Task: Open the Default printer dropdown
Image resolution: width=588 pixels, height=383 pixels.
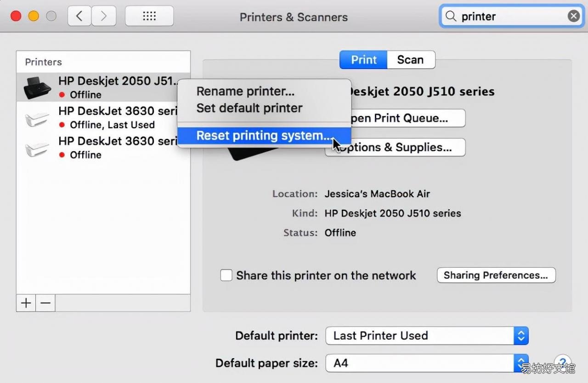Action: 427,336
